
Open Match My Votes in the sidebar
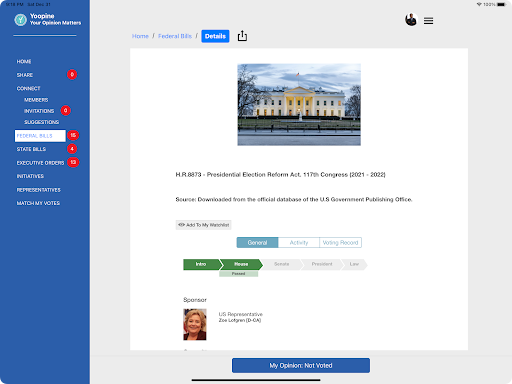[x=38, y=203]
